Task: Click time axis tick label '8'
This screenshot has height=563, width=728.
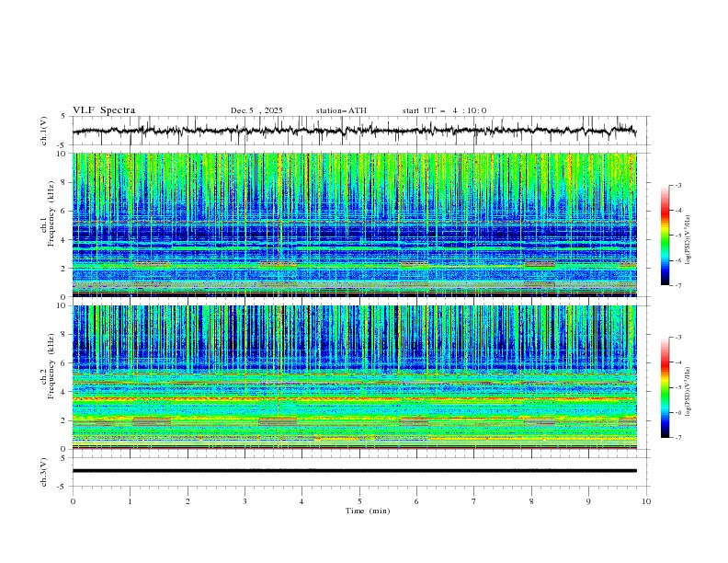Action: point(531,501)
